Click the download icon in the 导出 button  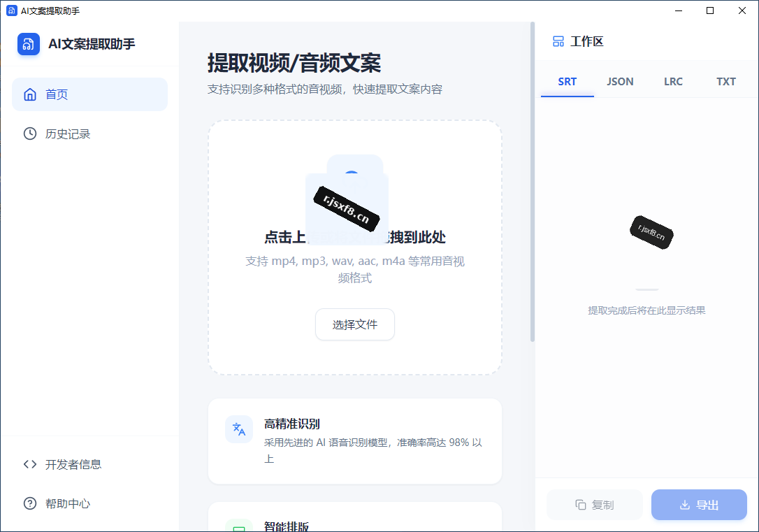(x=684, y=505)
